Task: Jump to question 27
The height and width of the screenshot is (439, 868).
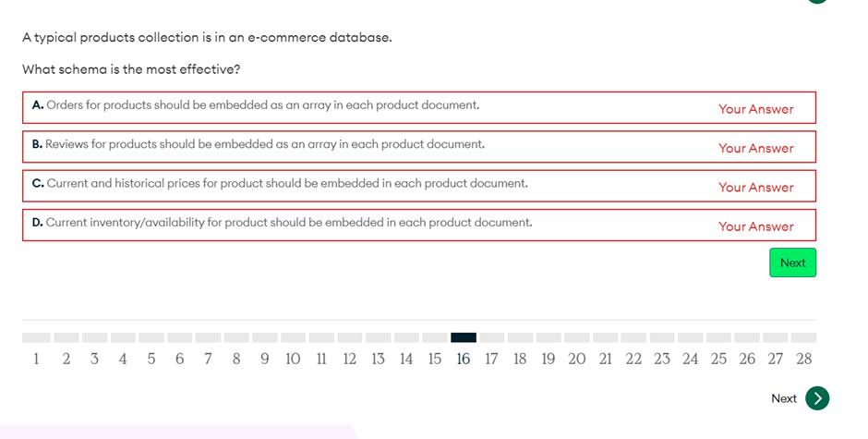Action: [776, 359]
